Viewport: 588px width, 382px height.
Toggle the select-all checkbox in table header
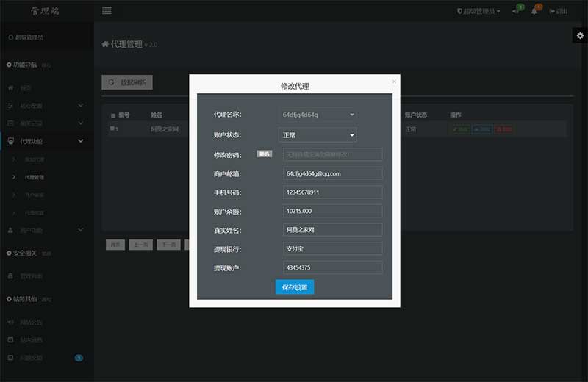[112, 115]
